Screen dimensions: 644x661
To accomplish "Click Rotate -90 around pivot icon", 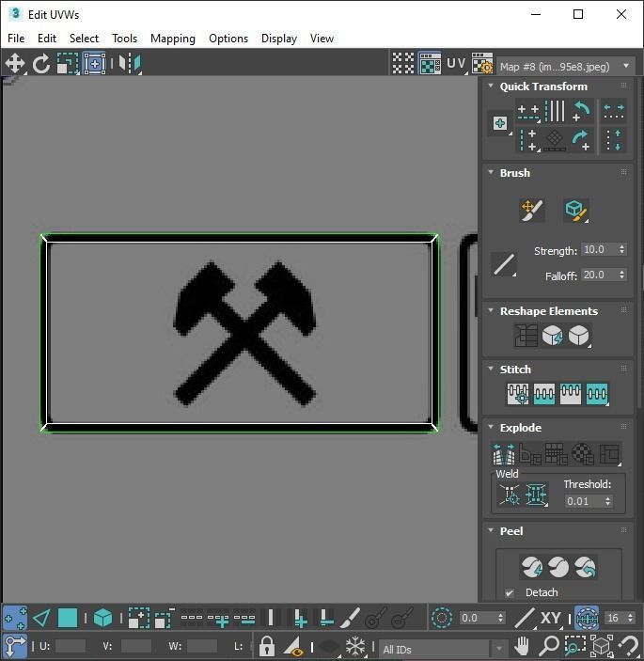I will (581, 112).
